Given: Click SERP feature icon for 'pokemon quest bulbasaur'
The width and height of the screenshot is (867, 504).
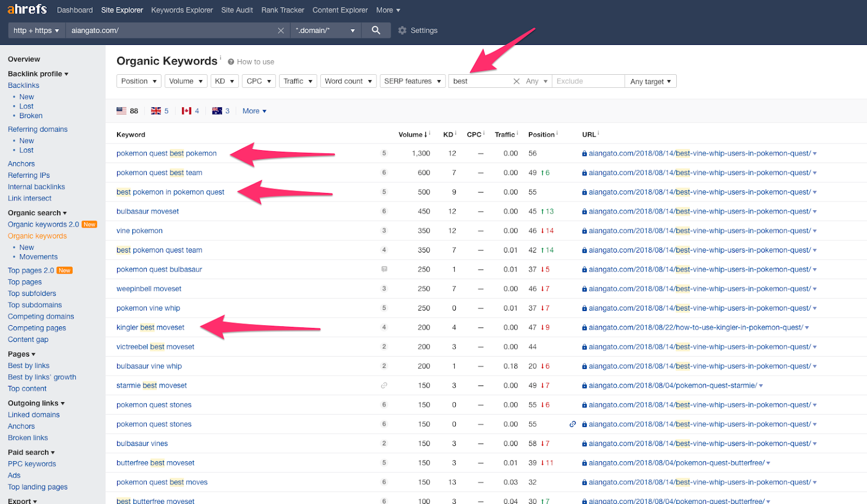Looking at the screenshot, I should [384, 269].
